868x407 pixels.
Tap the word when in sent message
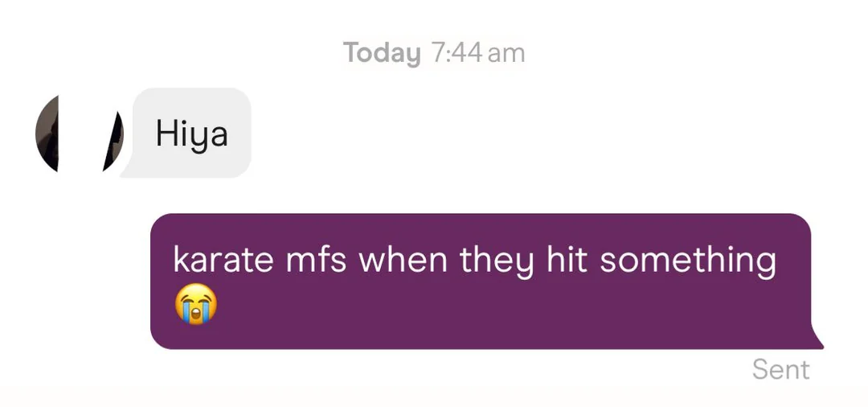[403, 259]
